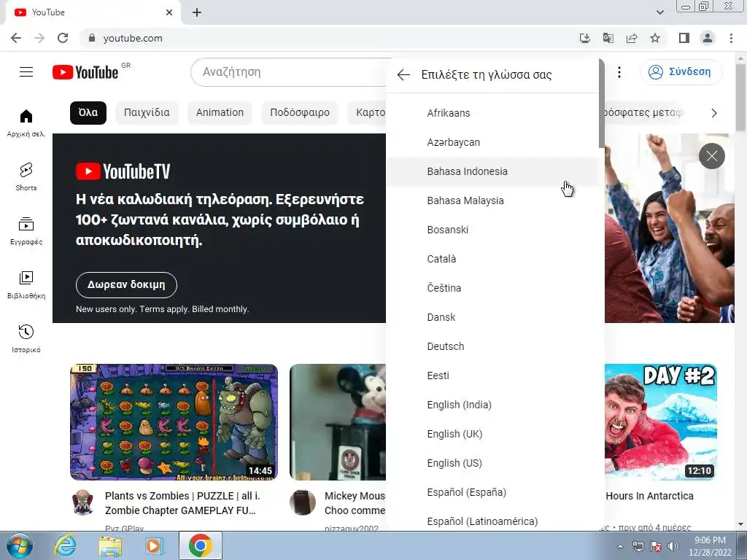Open Plants vs Zombies video thumbnail
The height and width of the screenshot is (560, 747).
click(x=174, y=422)
